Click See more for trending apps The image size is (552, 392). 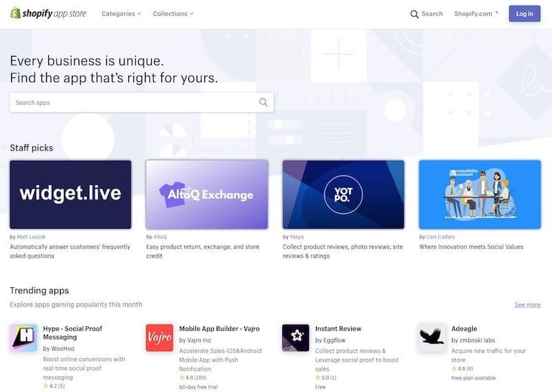tap(527, 304)
